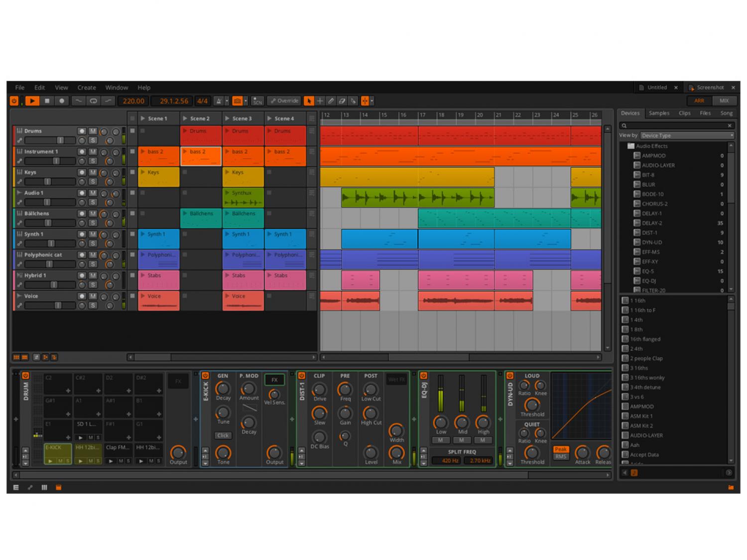Solo the Keys track
747x560 pixels.
point(93,182)
